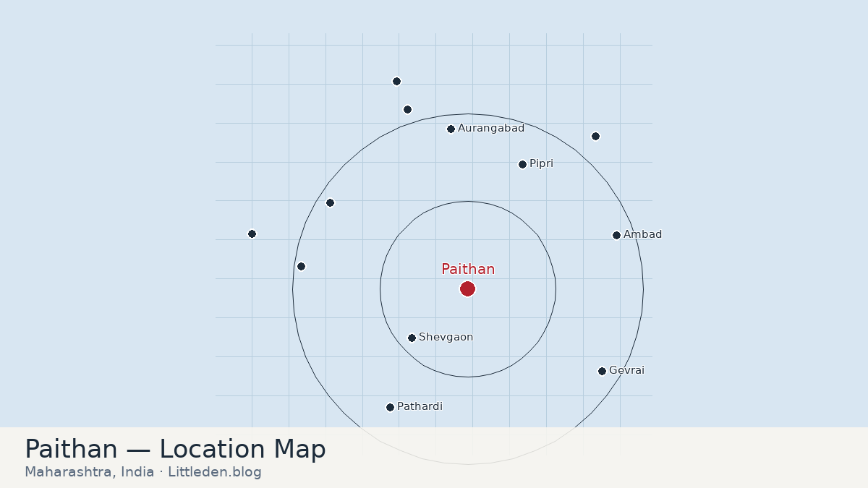This screenshot has height=488, width=868.
Task: Select the dark dot marker for Aurangabad
Action: 451,129
